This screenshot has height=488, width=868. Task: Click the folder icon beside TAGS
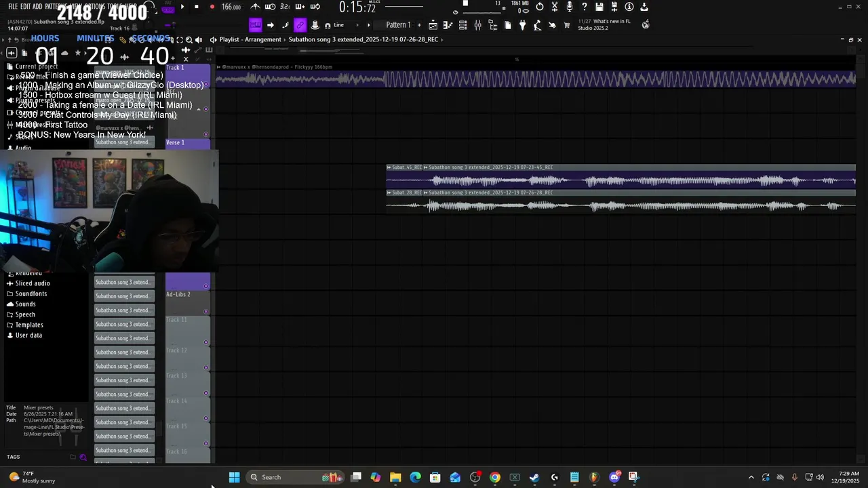tap(73, 457)
